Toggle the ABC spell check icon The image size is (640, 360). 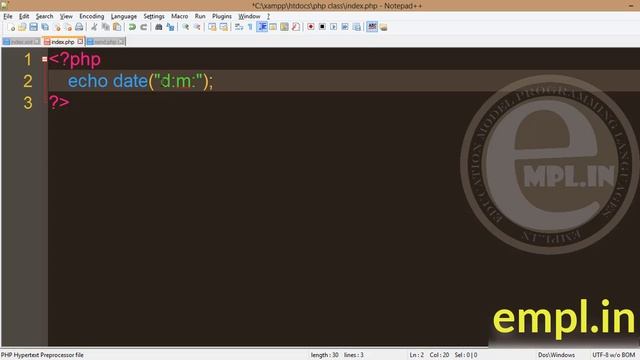[x=372, y=27]
